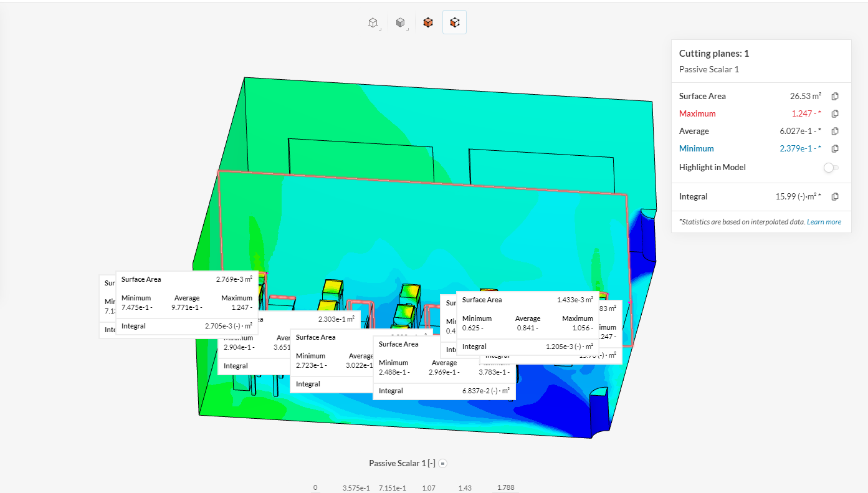This screenshot has height=493, width=868.
Task: Click the 26.53 m² surface area value
Action: point(806,96)
